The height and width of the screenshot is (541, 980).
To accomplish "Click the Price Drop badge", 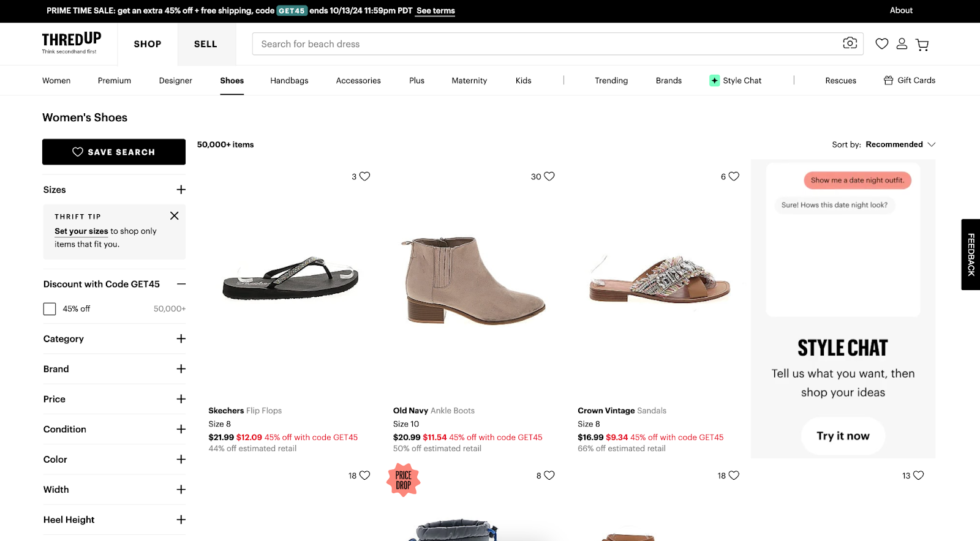I will point(403,480).
